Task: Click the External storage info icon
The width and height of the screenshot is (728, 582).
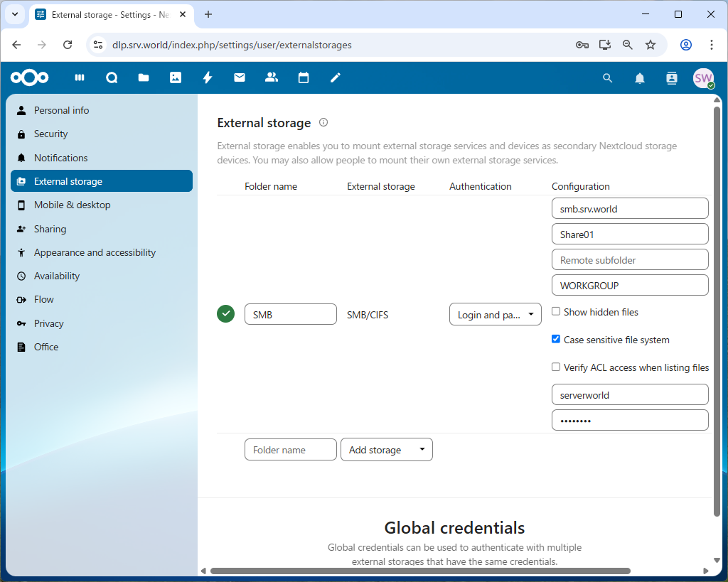Action: click(x=323, y=122)
